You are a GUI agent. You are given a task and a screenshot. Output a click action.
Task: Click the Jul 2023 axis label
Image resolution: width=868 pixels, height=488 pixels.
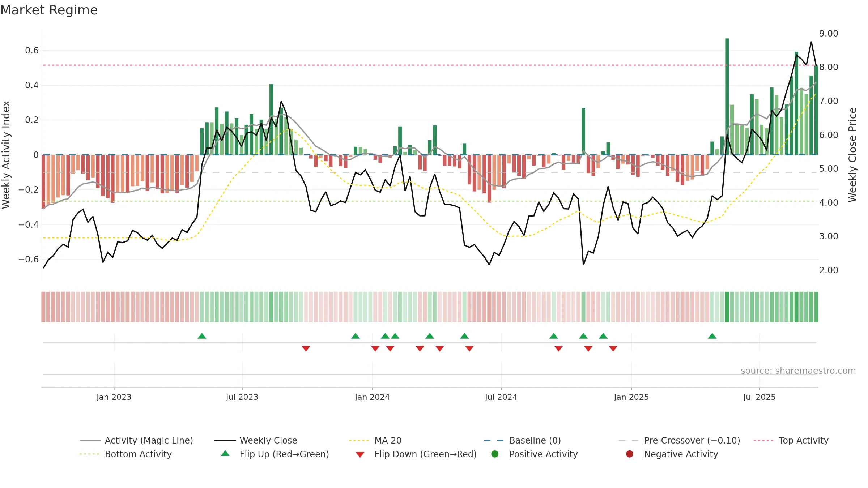pyautogui.click(x=242, y=397)
